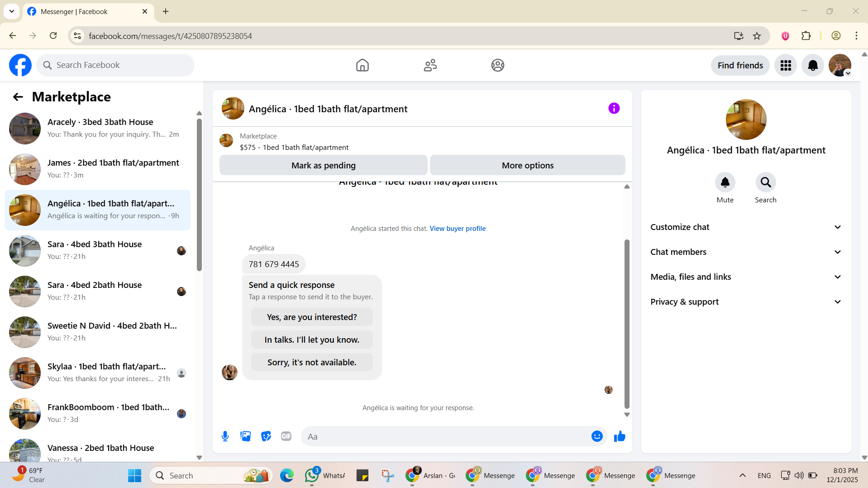Send a voice clip with microphone icon

(225, 436)
